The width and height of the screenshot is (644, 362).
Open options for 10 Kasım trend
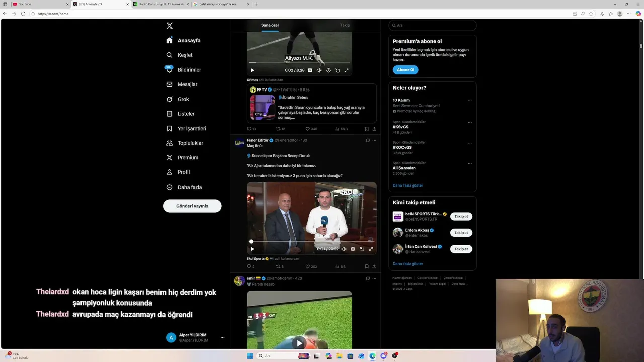tap(470, 100)
